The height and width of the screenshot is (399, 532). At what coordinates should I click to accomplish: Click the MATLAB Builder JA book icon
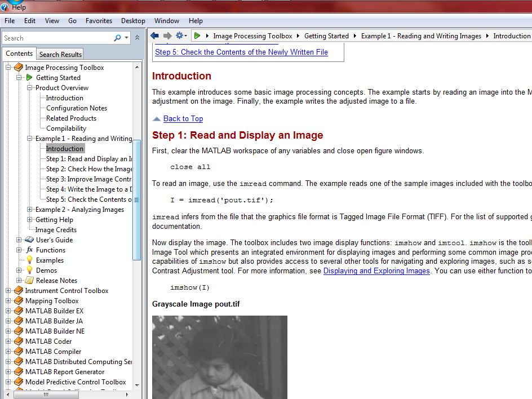tap(19, 321)
